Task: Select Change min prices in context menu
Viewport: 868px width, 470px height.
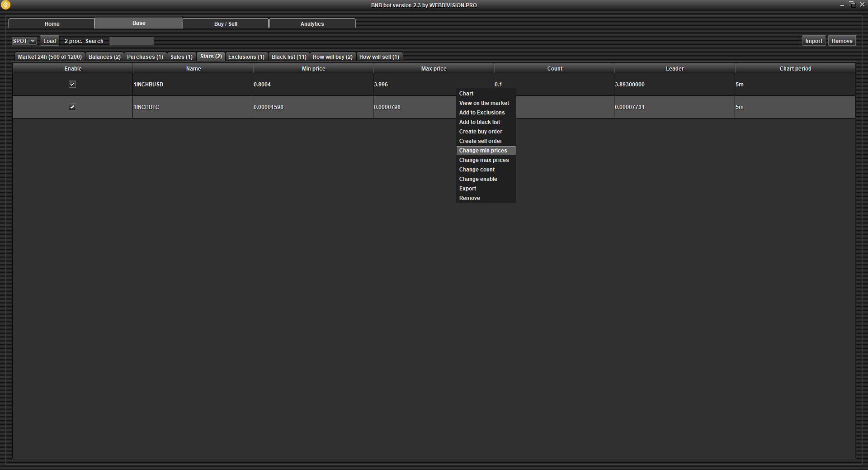Action: (x=483, y=151)
